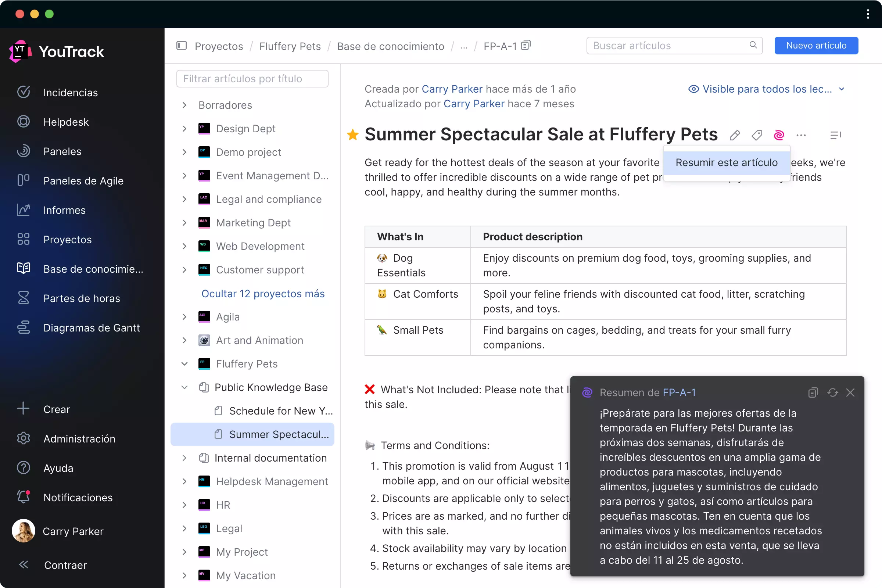The image size is (882, 588).
Task: Click the pencil edit article icon
Action: (x=735, y=135)
